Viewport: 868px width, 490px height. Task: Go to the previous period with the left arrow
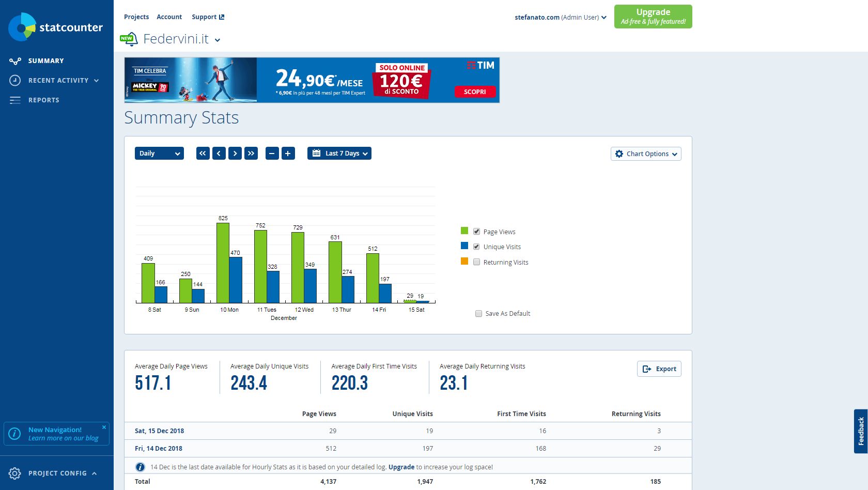pyautogui.click(x=219, y=154)
